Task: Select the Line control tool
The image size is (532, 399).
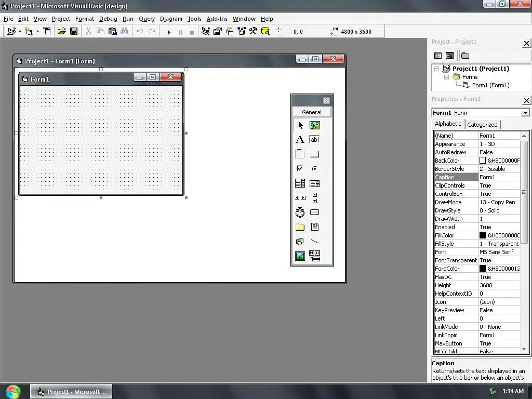Action: coord(314,242)
